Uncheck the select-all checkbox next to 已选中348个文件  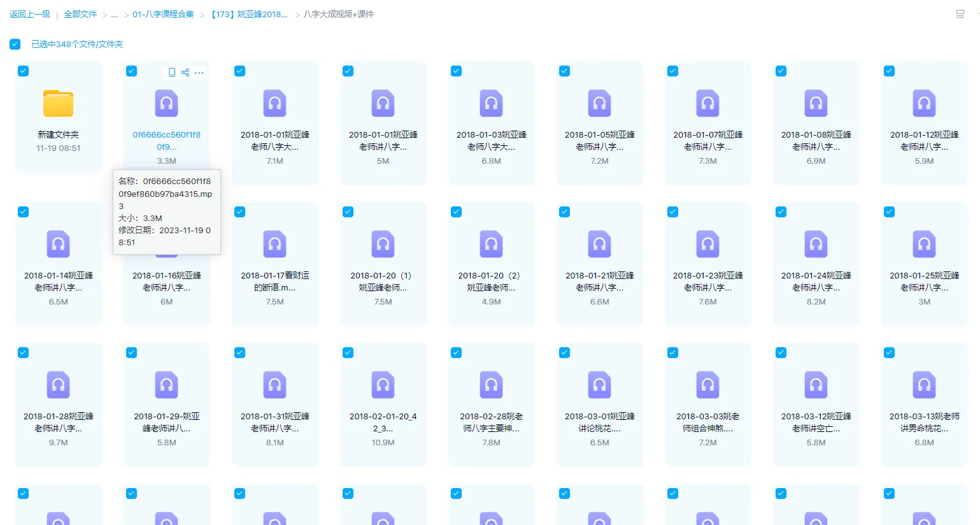coord(15,44)
